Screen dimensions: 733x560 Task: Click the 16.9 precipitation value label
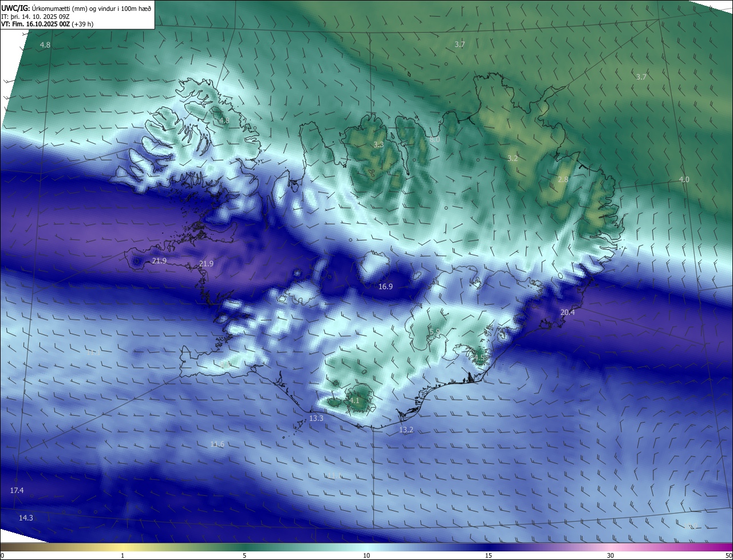tap(386, 286)
